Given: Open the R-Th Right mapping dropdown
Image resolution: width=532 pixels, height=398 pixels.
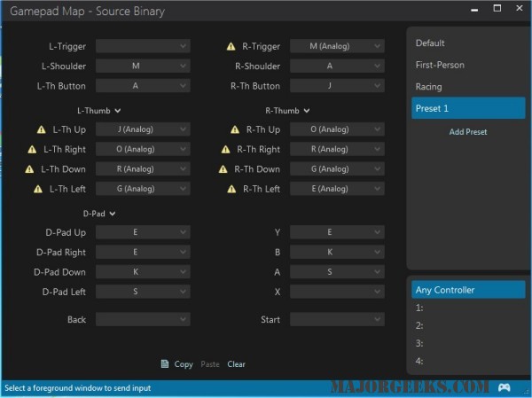Looking at the screenshot, I should click(x=337, y=149).
